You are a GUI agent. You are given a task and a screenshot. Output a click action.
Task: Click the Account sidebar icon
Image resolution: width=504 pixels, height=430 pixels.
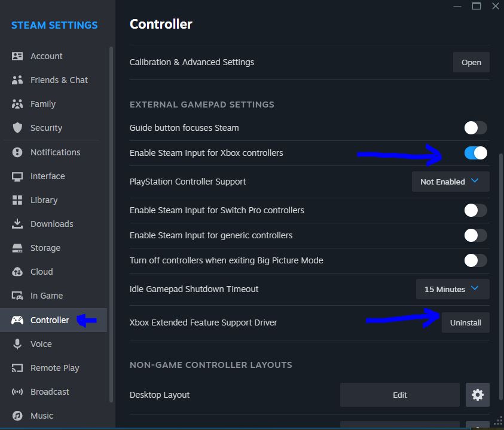tap(17, 56)
